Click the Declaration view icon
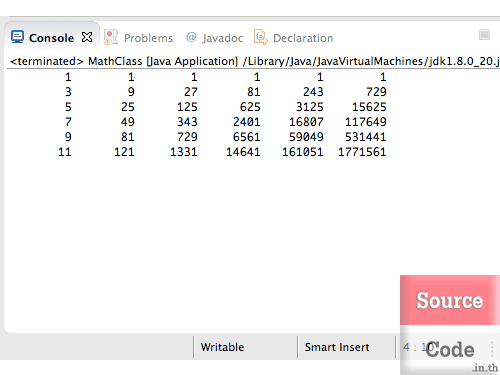The image size is (500, 375). pyautogui.click(x=261, y=37)
